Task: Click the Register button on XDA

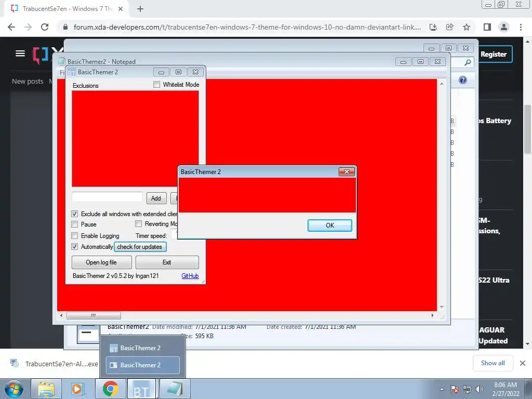Action: click(x=494, y=54)
